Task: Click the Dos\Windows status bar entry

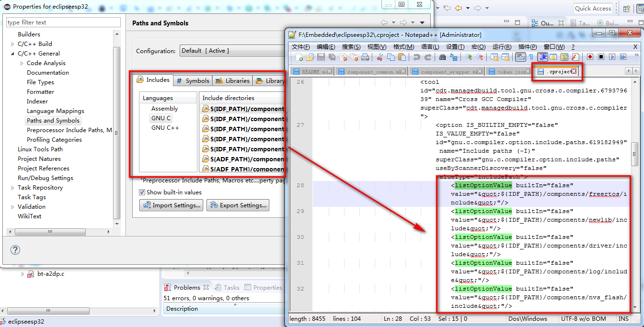Action: (528, 319)
